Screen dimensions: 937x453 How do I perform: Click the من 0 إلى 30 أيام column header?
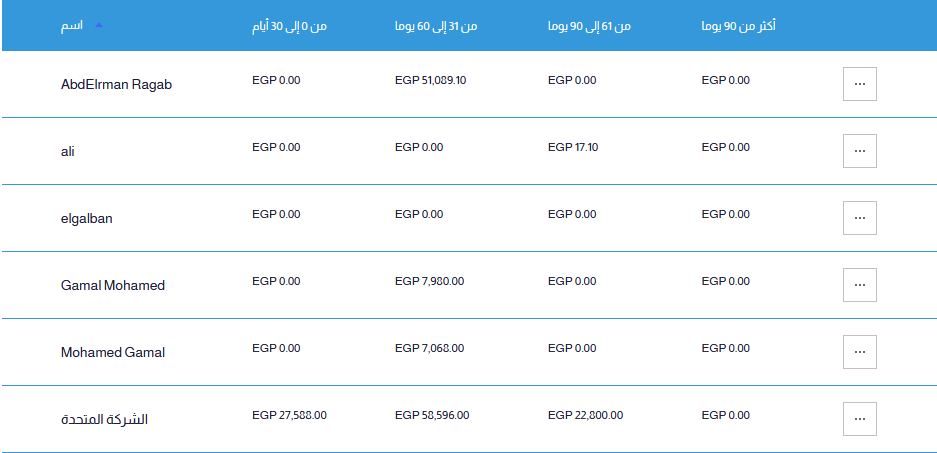point(289,26)
